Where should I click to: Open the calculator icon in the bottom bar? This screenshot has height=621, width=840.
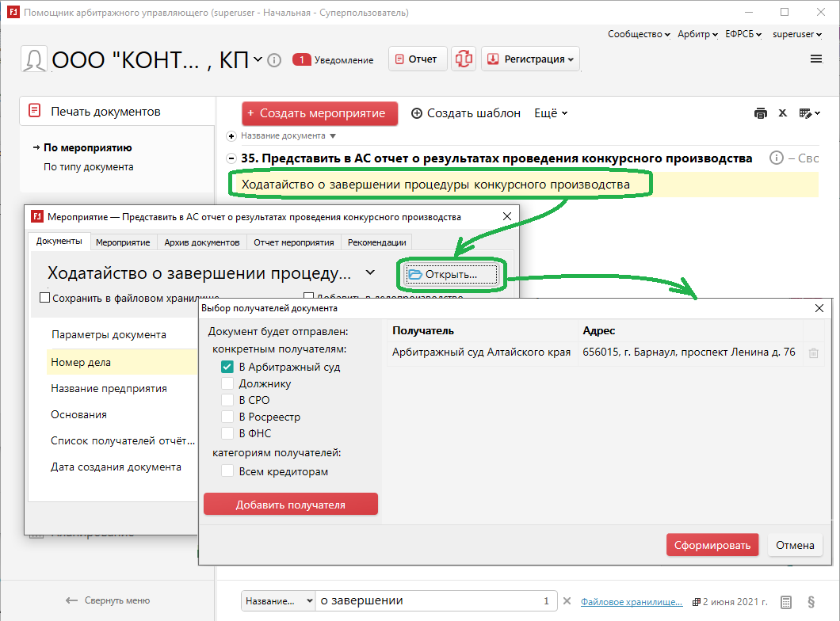pyautogui.click(x=786, y=601)
